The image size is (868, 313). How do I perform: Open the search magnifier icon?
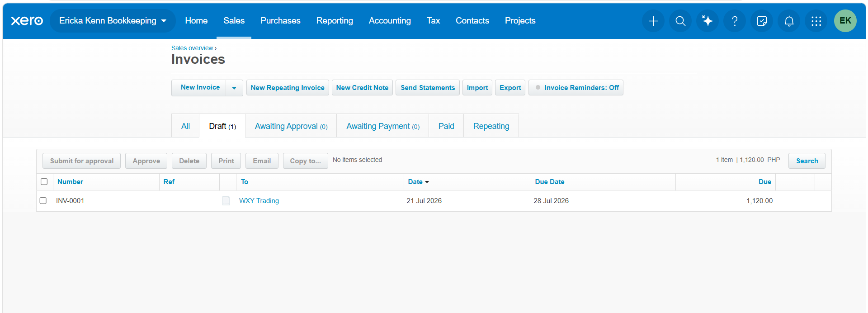pos(680,21)
